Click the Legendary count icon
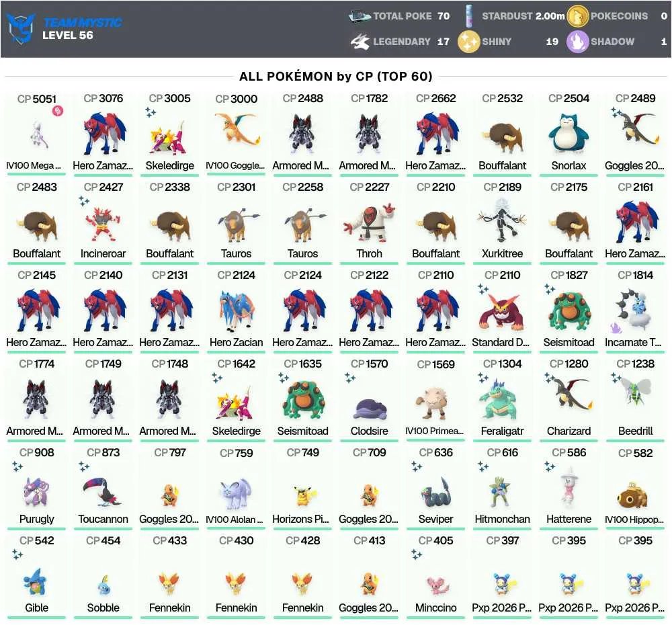Viewport: 672px width, 625px height. pyautogui.click(x=360, y=42)
